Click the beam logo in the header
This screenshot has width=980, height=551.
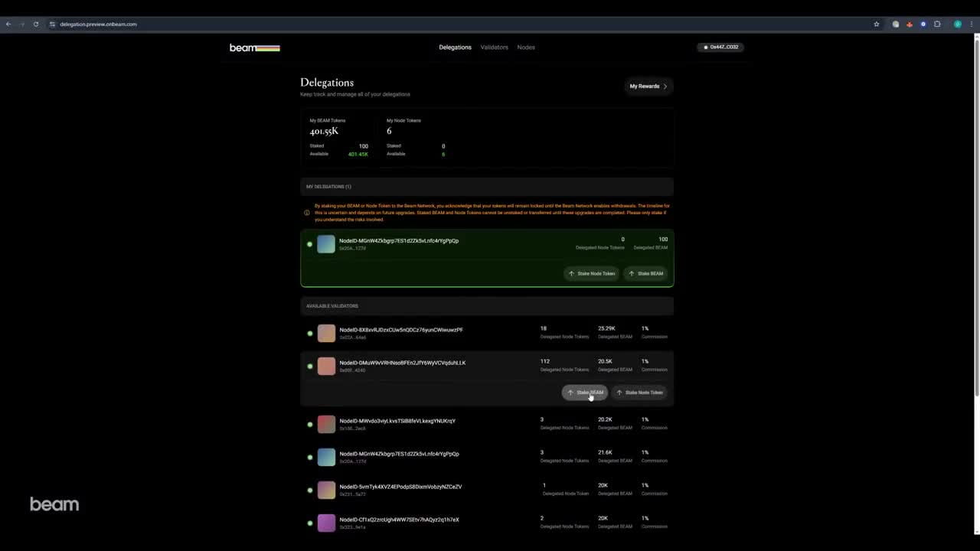pos(254,47)
